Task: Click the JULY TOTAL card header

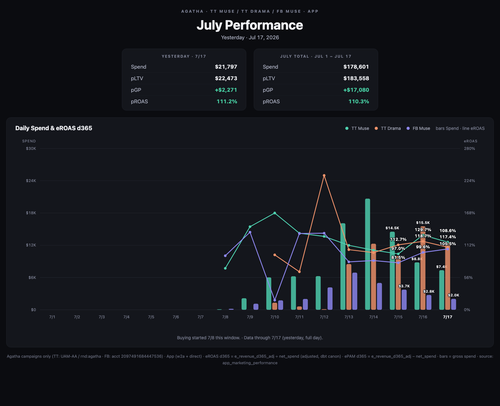Action: [x=316, y=56]
